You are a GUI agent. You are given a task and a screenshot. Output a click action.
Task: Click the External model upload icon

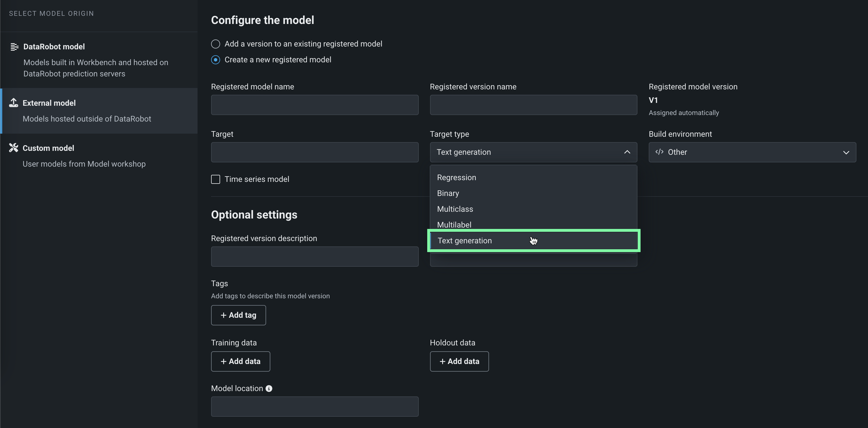tap(14, 103)
